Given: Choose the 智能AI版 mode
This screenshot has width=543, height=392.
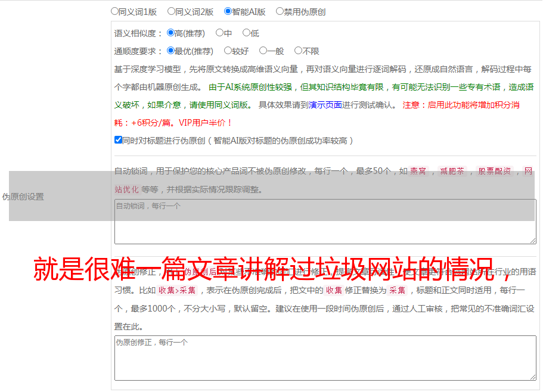Looking at the screenshot, I should (x=228, y=11).
